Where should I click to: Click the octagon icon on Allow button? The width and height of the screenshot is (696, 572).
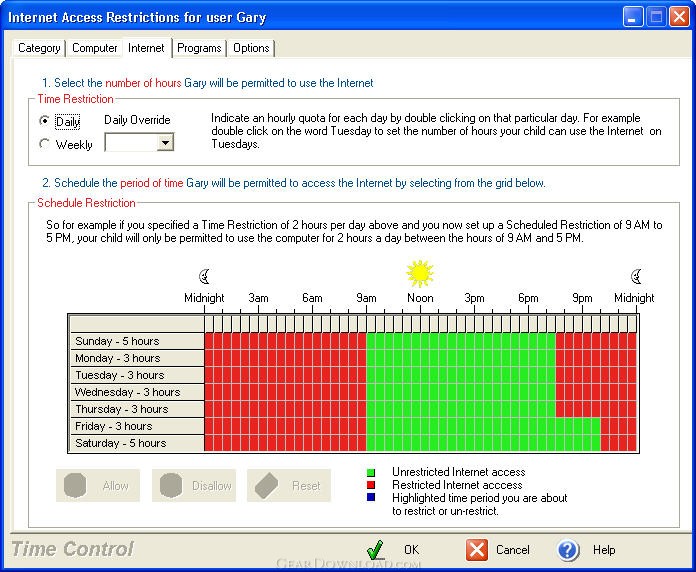click(x=75, y=485)
